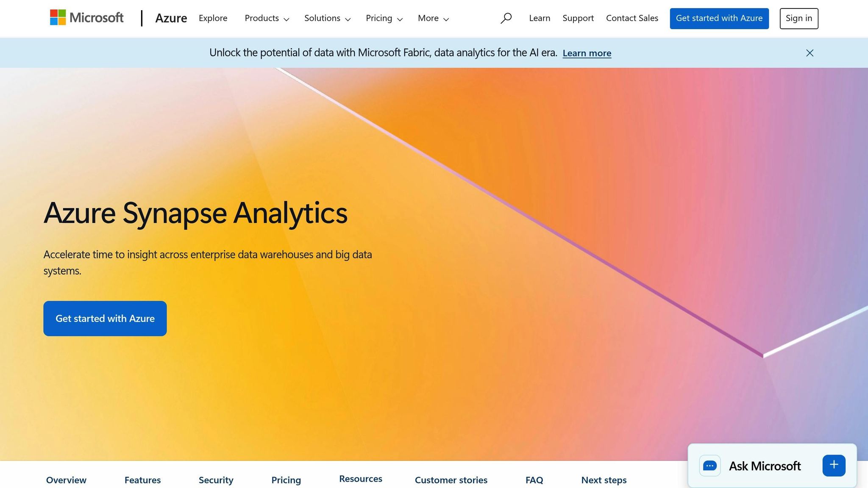
Task: Open the Azure home link
Action: [171, 18]
